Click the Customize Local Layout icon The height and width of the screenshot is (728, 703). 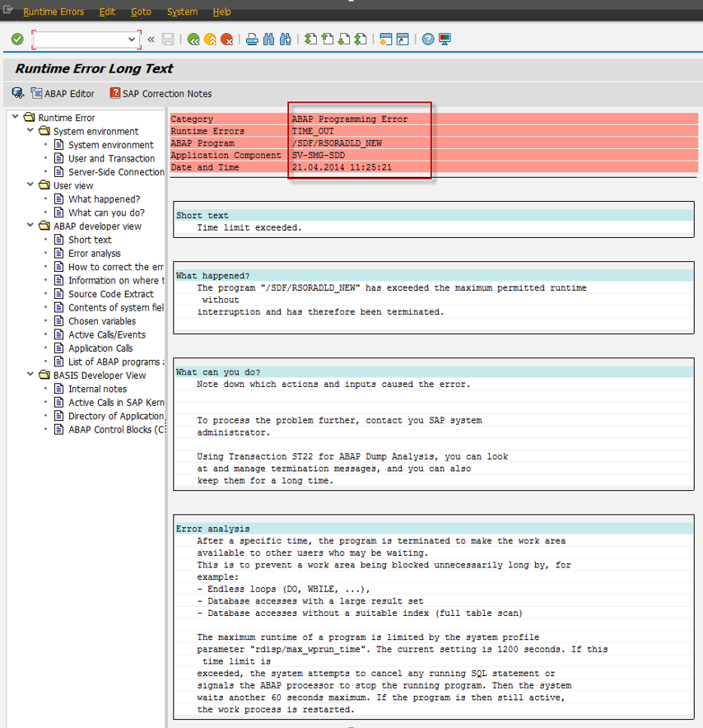tap(445, 39)
